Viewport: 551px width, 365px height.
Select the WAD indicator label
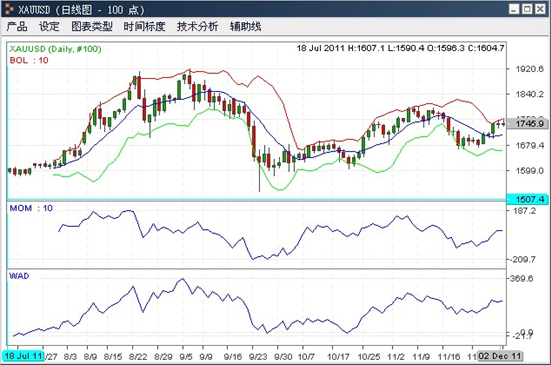coord(19,276)
